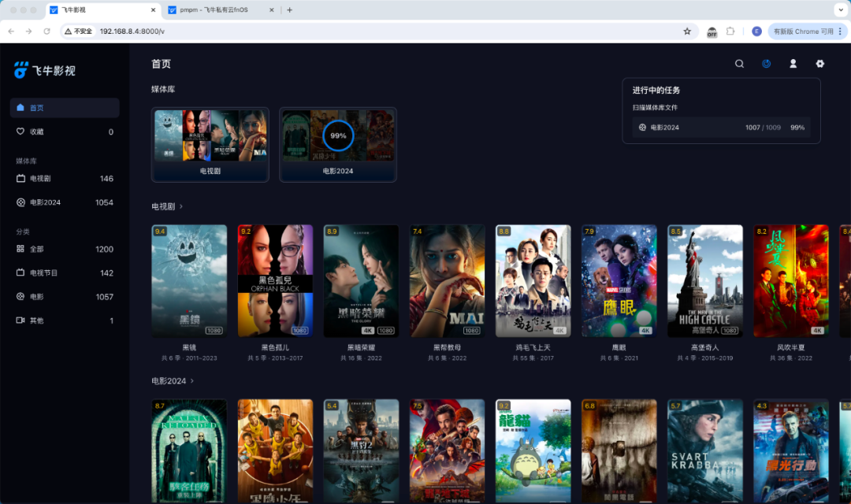Select 首页 in the sidebar
851x504 pixels.
64,108
